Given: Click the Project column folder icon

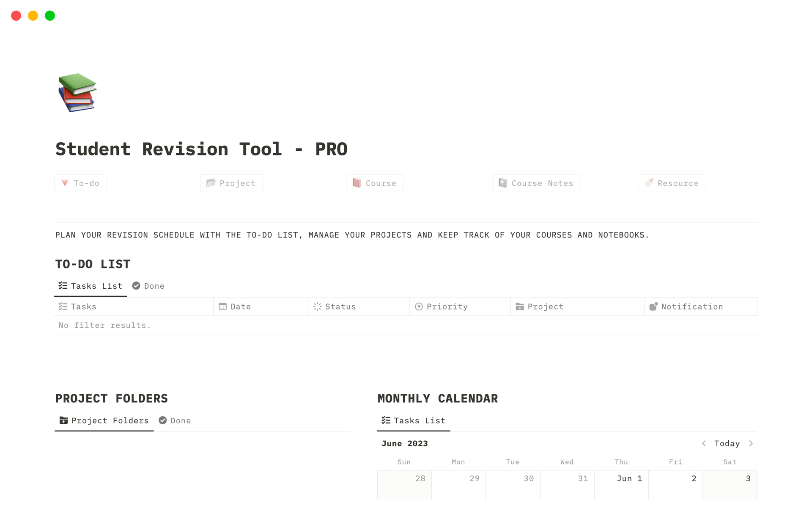Looking at the screenshot, I should coord(520,306).
